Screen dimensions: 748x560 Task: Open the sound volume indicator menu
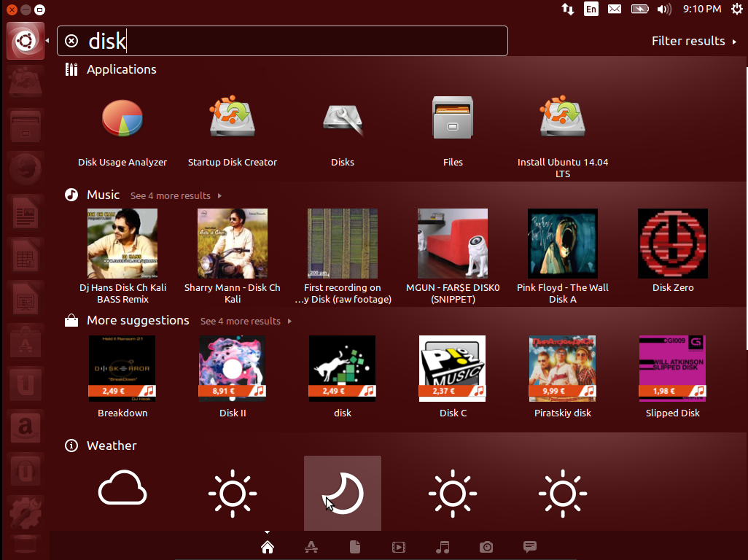pyautogui.click(x=663, y=9)
